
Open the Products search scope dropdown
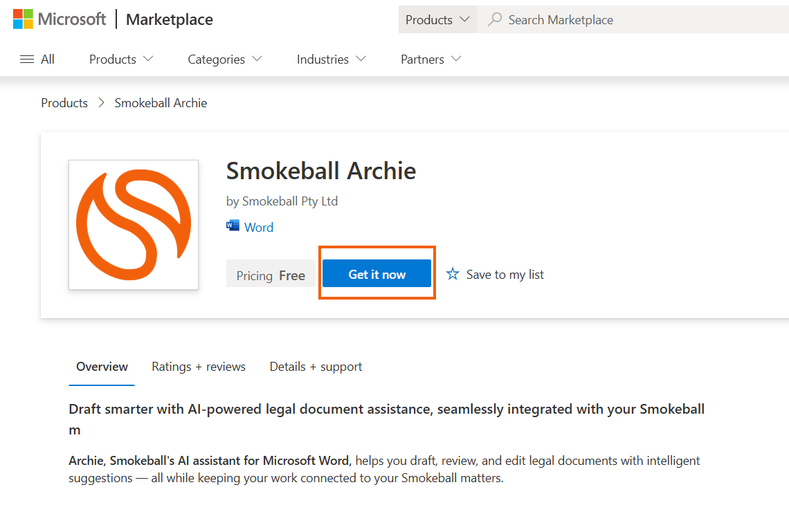click(x=437, y=19)
